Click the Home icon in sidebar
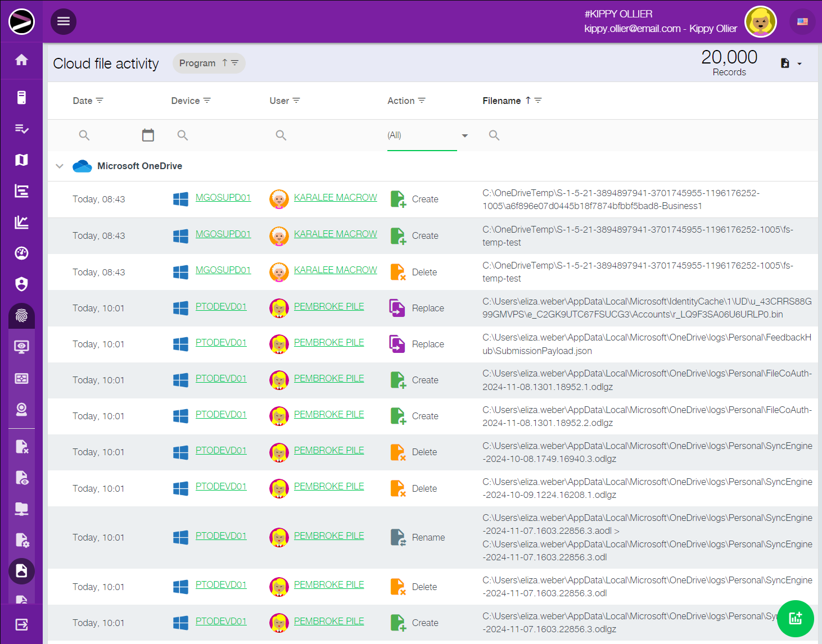The width and height of the screenshot is (822, 644). (21, 60)
